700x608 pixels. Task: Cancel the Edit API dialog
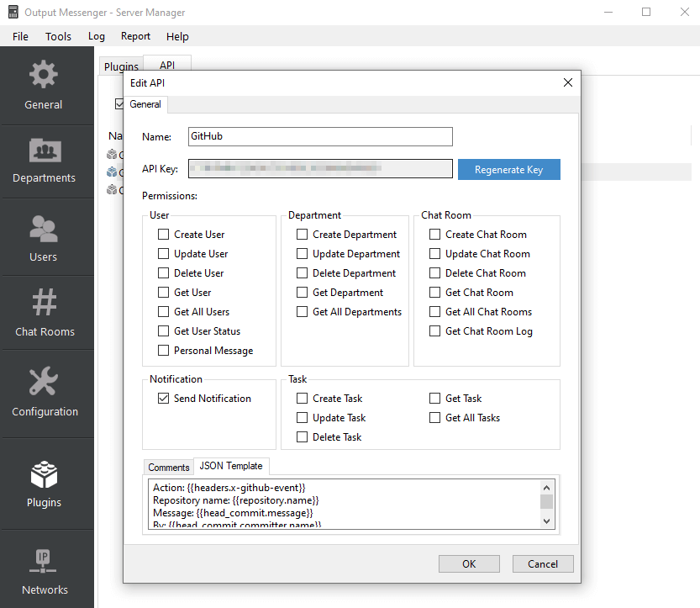543,563
